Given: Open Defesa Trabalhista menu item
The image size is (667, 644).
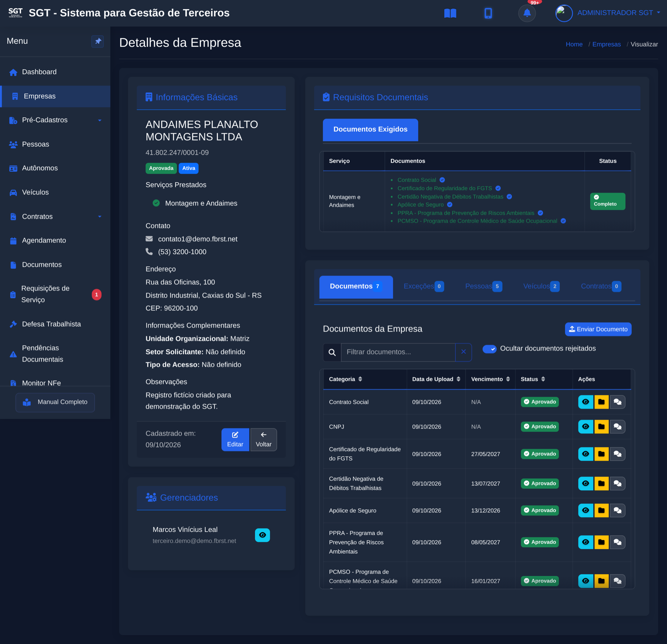Looking at the screenshot, I should click(55, 324).
